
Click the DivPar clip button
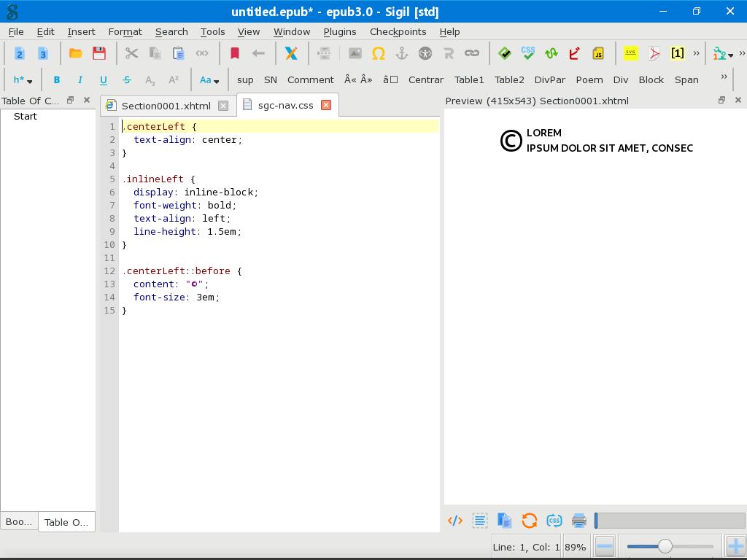[549, 79]
